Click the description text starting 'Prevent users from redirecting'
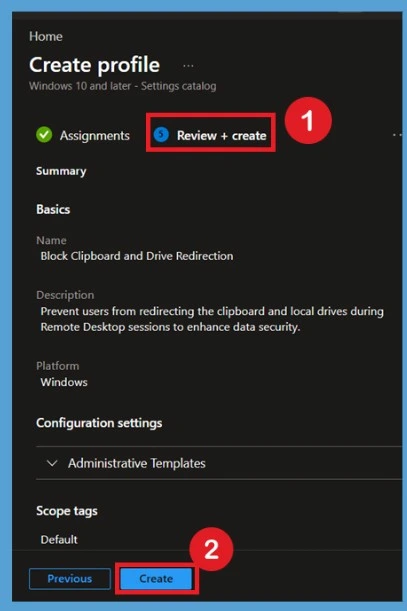This screenshot has width=407, height=611. coord(212,319)
